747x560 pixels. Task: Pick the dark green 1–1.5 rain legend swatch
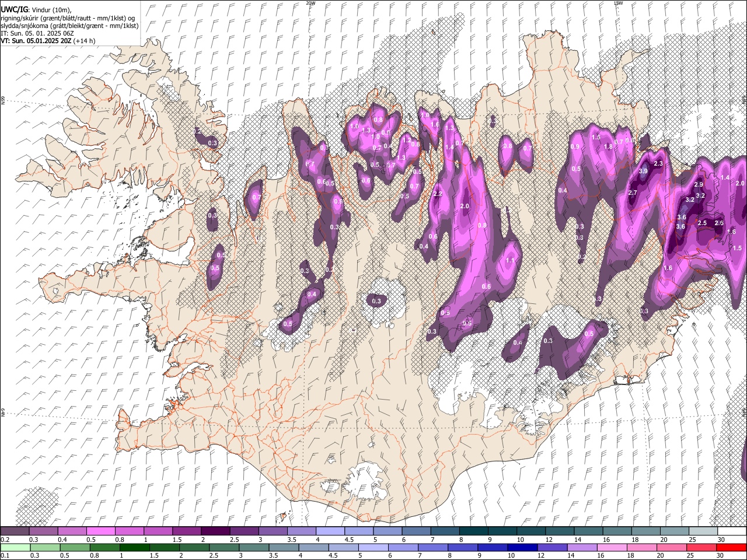click(x=135, y=547)
